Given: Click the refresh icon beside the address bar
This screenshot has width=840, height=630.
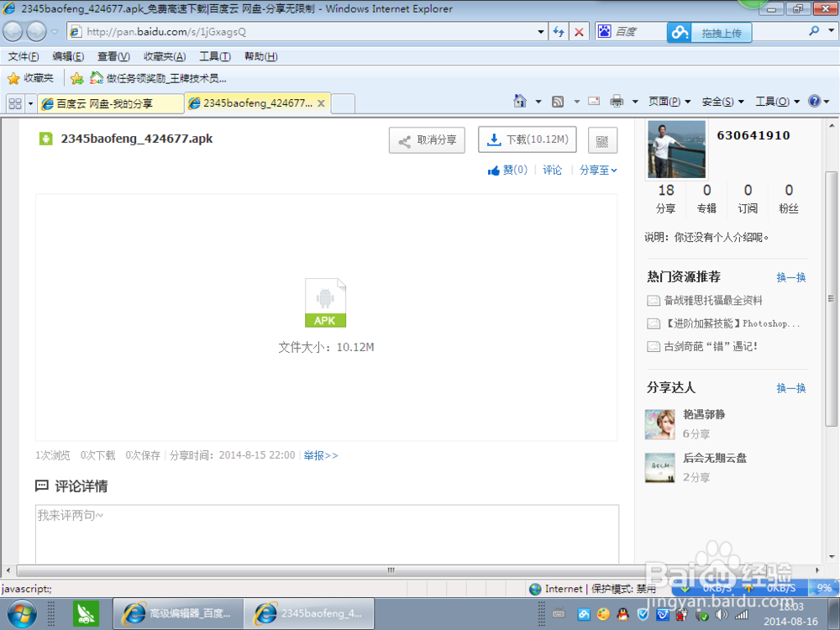Looking at the screenshot, I should (559, 32).
